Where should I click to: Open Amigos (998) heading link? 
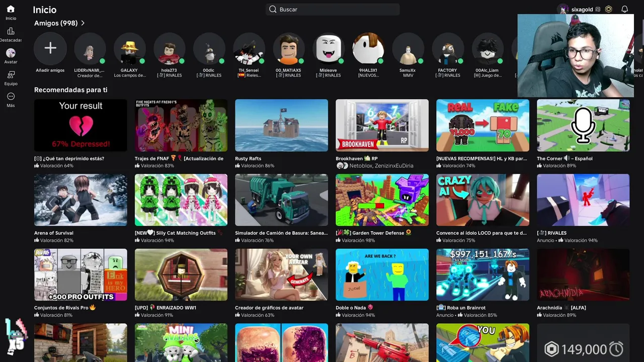(x=56, y=23)
